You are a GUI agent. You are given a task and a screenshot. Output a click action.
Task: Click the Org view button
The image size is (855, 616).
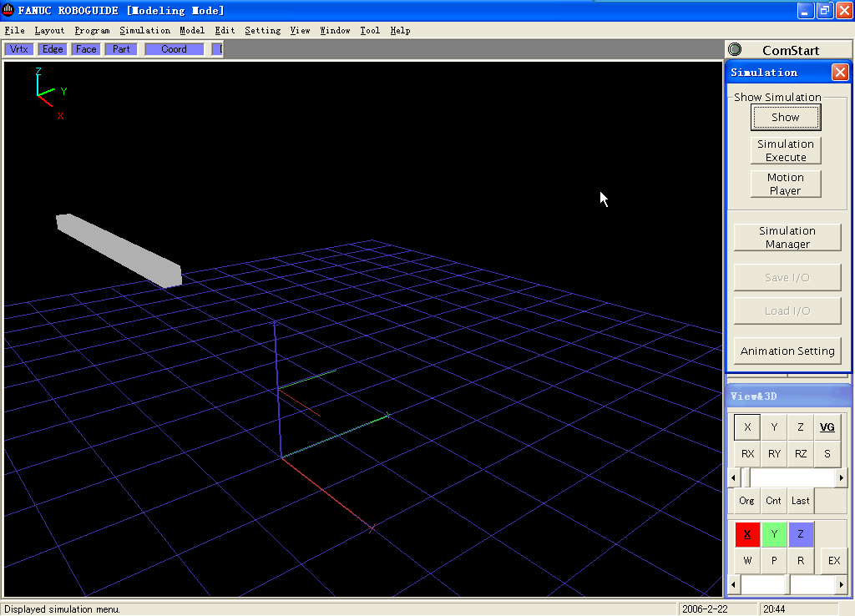(x=747, y=501)
